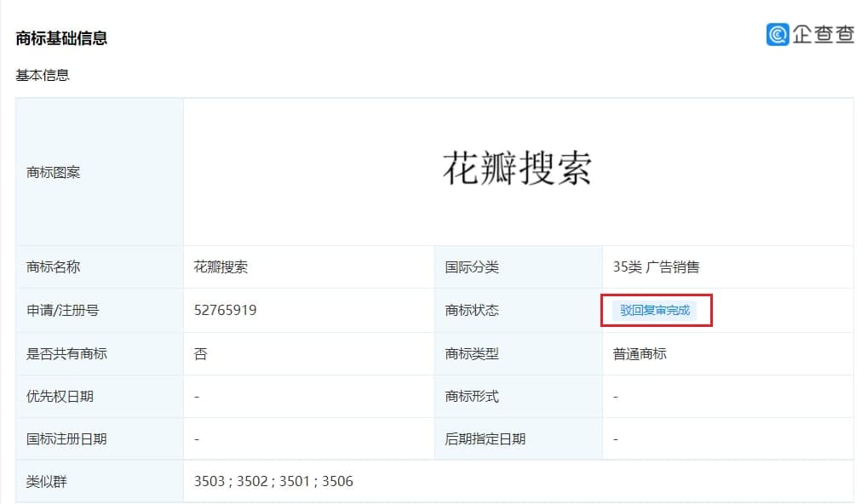
Task: Select the 否 value
Action: coord(200,353)
